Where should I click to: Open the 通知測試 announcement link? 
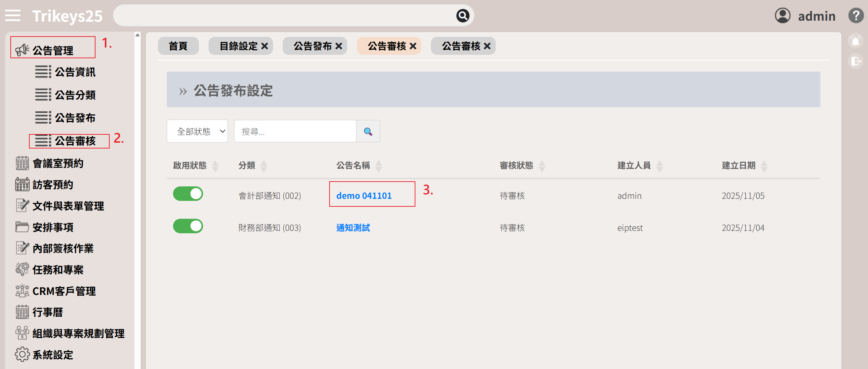pos(353,228)
